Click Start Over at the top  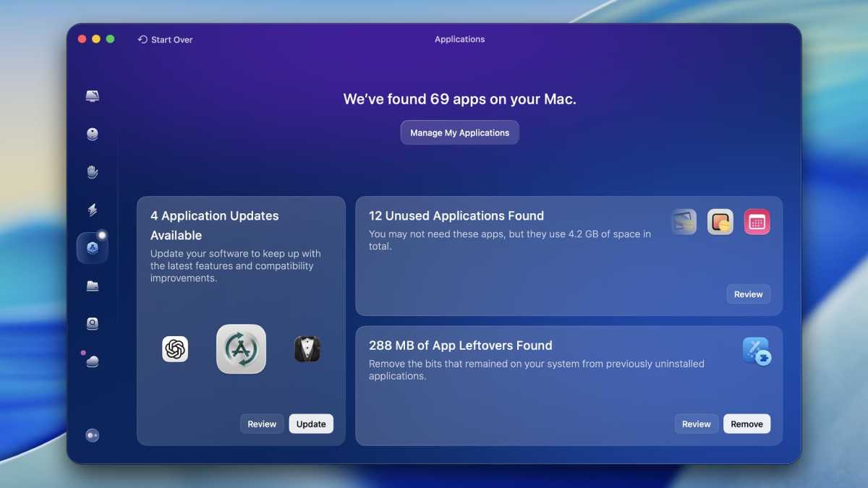coord(165,40)
